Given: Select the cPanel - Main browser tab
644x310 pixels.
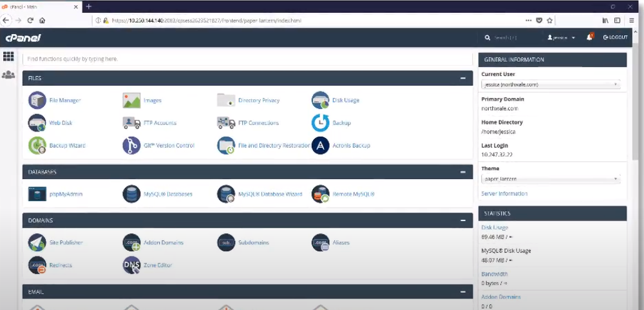Looking at the screenshot, I should coord(40,6).
